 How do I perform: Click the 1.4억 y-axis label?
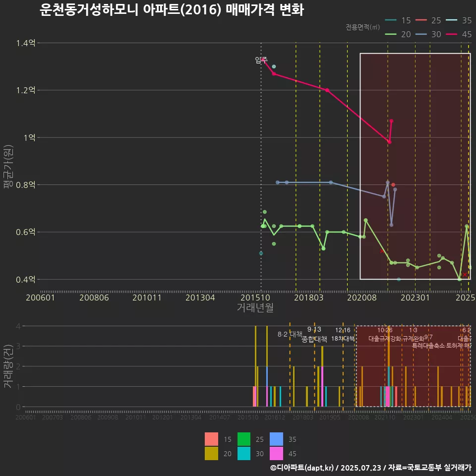point(26,43)
